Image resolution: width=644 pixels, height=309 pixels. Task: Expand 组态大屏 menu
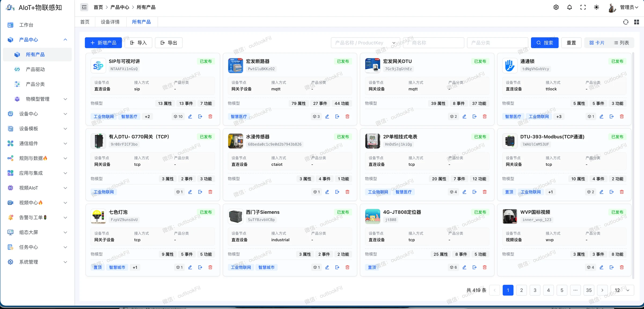point(65,232)
